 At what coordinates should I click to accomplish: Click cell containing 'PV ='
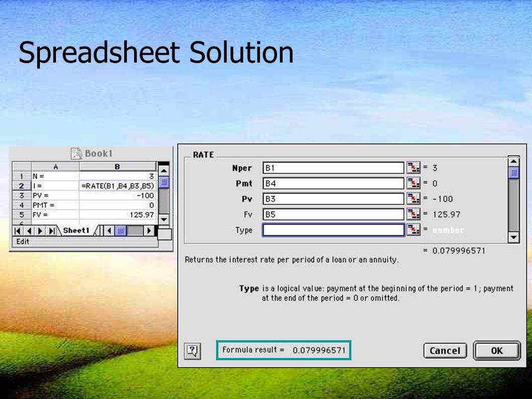coord(55,196)
